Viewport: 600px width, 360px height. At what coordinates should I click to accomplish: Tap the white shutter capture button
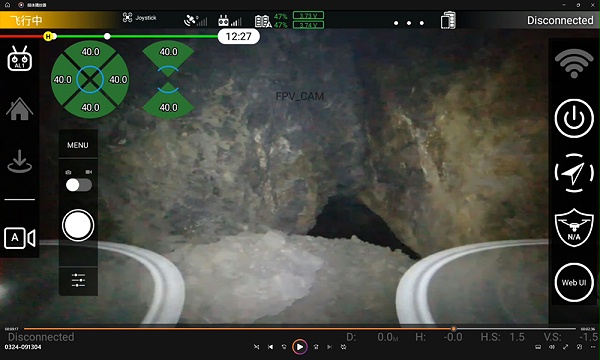(78, 225)
